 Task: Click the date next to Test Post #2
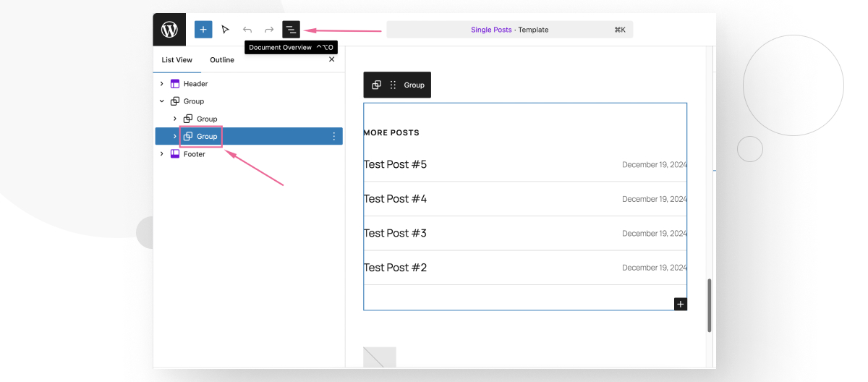pyautogui.click(x=655, y=268)
